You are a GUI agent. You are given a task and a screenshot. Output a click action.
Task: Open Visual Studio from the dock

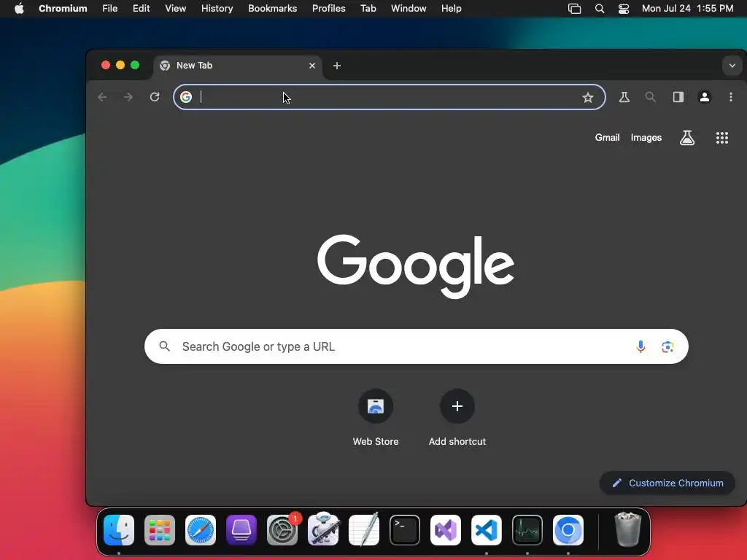[446, 530]
